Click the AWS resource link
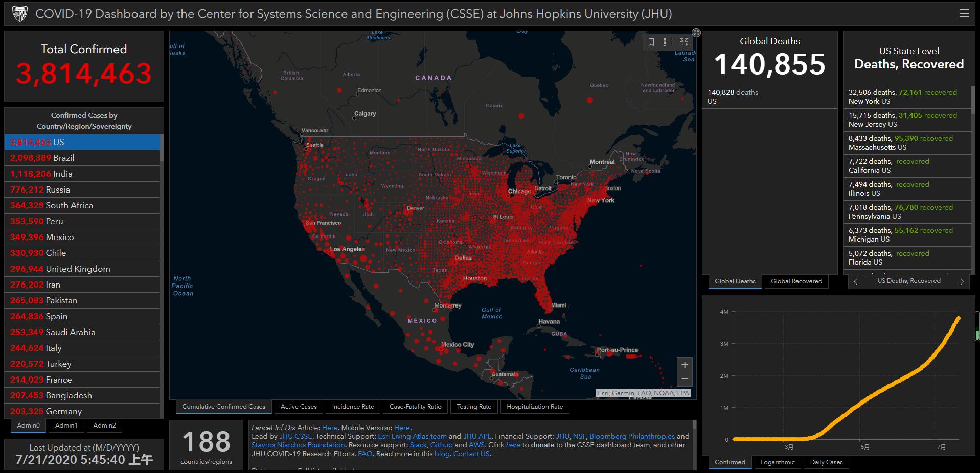 476,445
